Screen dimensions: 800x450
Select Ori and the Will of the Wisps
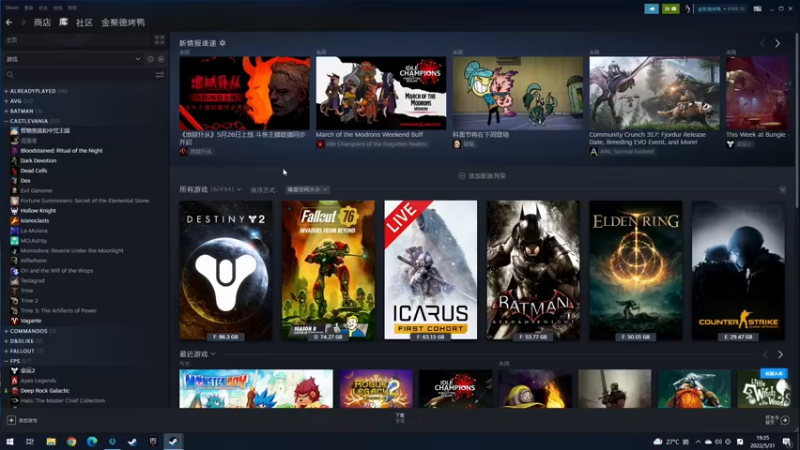[x=57, y=270]
